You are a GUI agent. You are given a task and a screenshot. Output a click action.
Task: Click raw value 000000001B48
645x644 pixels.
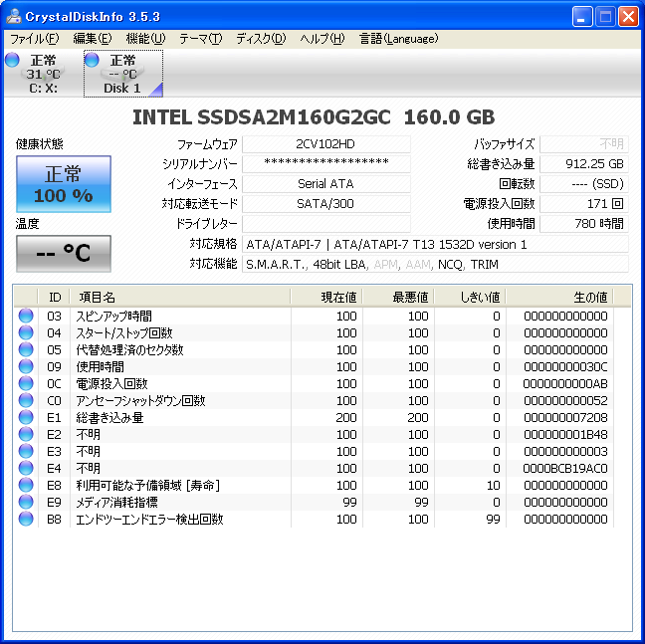[565, 434]
